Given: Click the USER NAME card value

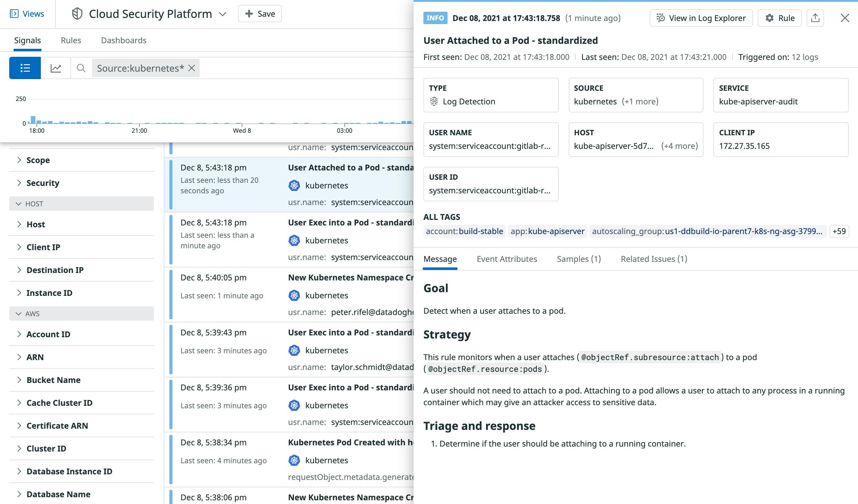Looking at the screenshot, I should point(490,146).
